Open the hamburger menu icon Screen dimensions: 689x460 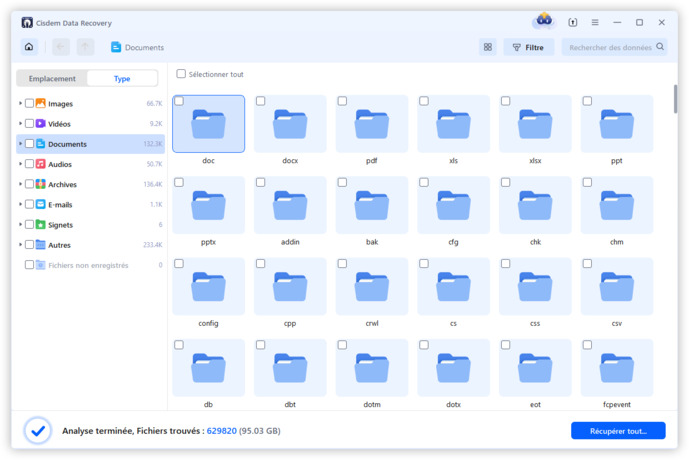(595, 22)
